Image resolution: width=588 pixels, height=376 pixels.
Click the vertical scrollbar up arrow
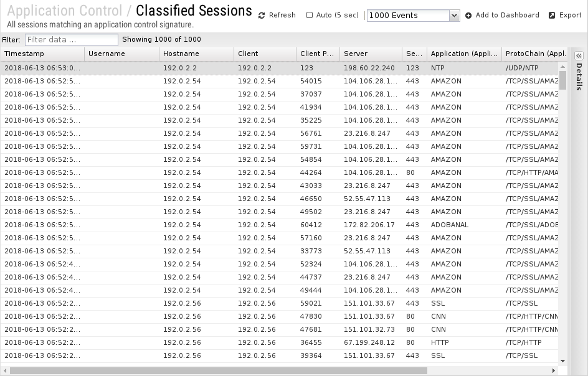562,67
